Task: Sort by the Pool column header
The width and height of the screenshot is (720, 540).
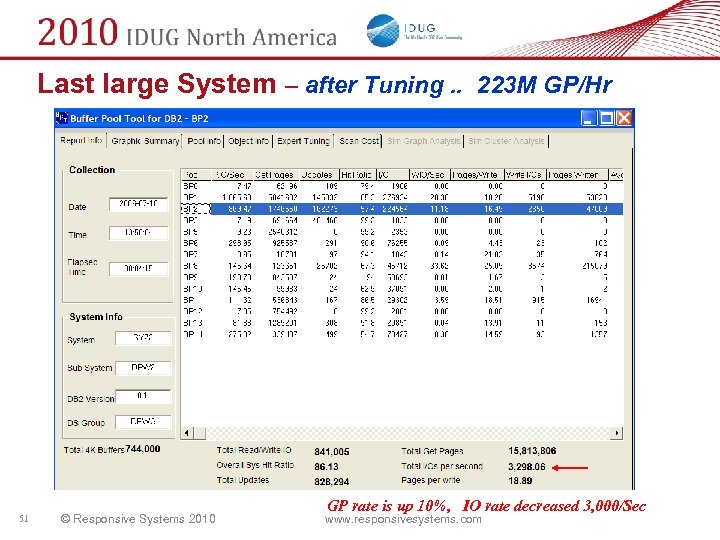Action: pos(196,175)
